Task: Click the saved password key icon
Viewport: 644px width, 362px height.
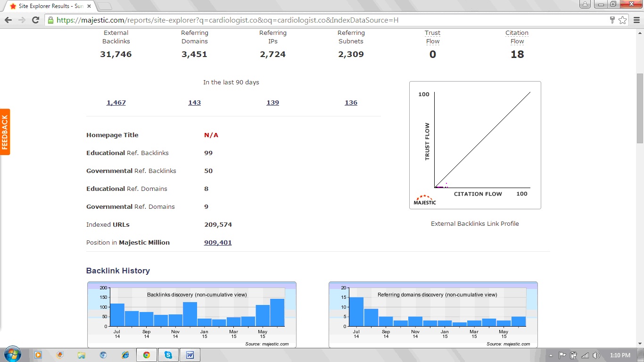Action: (612, 20)
